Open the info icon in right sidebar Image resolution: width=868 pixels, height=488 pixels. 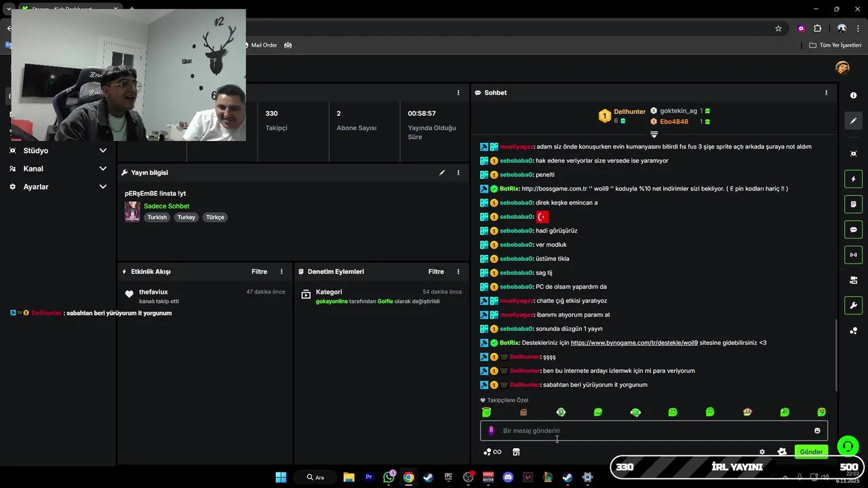pos(853,96)
